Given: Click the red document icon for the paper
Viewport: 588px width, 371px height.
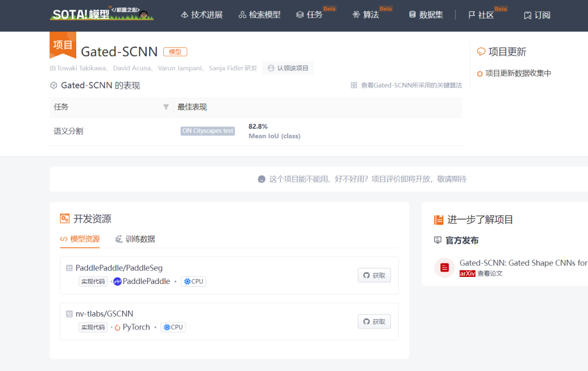Looking at the screenshot, I should coord(444,268).
